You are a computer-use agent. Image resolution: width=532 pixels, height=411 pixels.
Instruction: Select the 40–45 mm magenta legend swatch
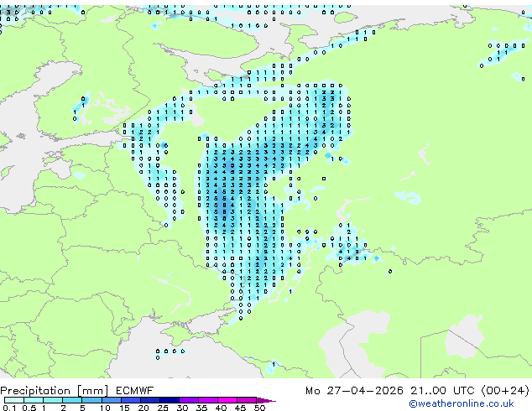(227, 400)
